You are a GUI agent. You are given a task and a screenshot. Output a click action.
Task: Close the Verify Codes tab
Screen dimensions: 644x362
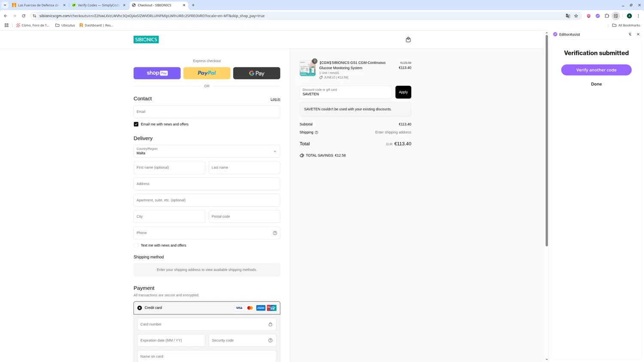pyautogui.click(x=125, y=5)
